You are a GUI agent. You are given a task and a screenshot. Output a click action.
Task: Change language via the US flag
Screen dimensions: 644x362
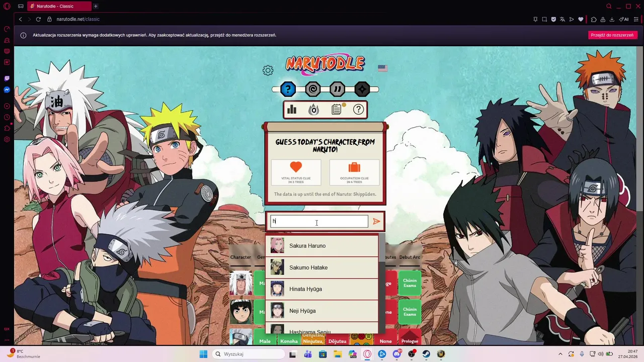[x=382, y=68]
